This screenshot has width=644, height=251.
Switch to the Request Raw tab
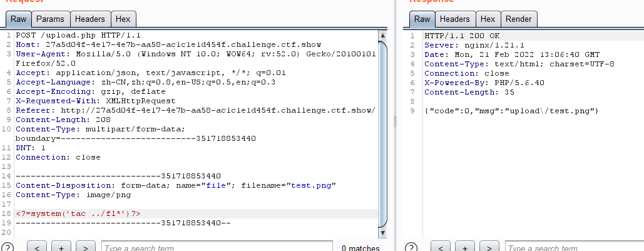(19, 19)
